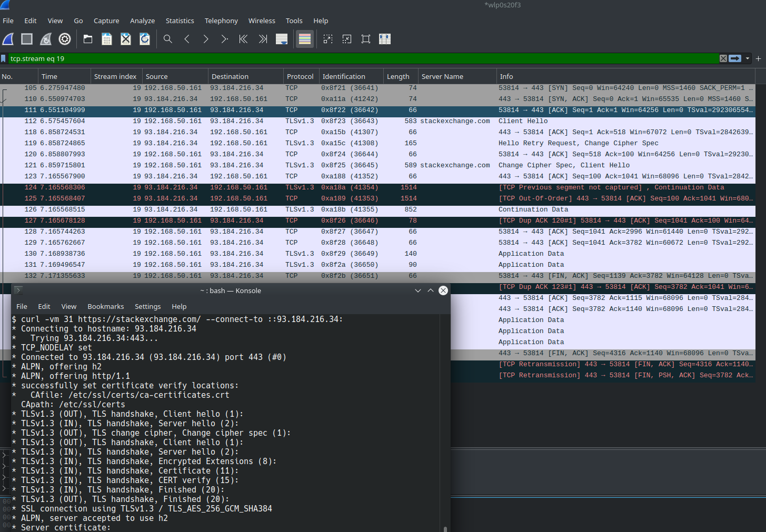Select packet 124 Previous segment not captured
The height and width of the screenshot is (532, 766).
(377, 187)
